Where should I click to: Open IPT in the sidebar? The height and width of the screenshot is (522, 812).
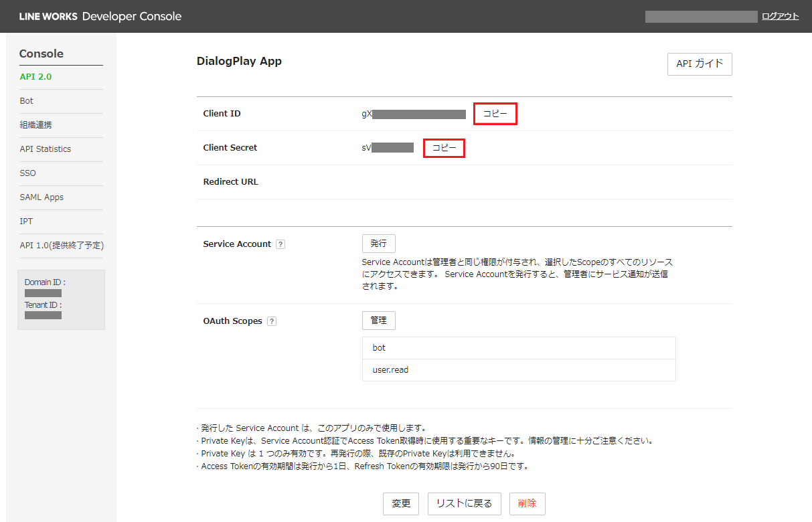pos(26,222)
